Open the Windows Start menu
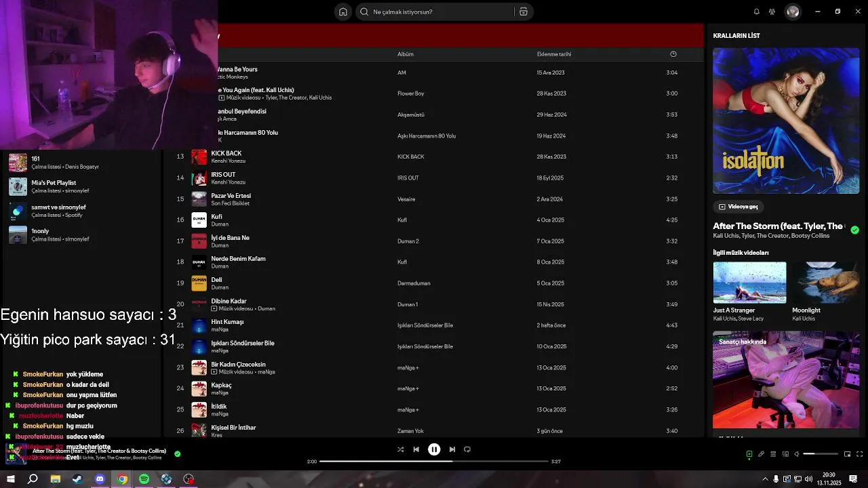Viewport: 868px width, 488px height. (11, 479)
